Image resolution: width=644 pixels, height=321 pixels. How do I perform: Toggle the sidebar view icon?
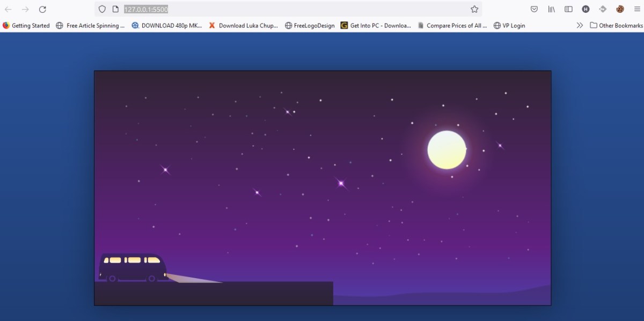coord(568,9)
